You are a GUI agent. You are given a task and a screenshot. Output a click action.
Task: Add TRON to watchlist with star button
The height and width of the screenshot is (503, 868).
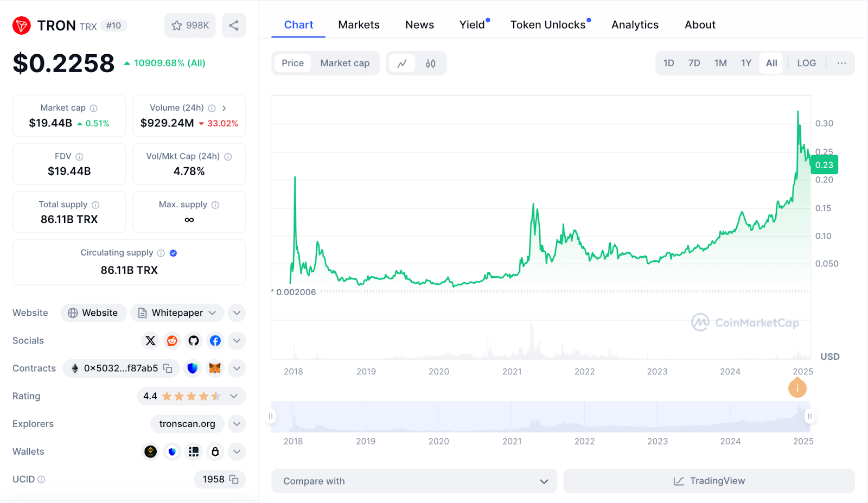coord(190,26)
